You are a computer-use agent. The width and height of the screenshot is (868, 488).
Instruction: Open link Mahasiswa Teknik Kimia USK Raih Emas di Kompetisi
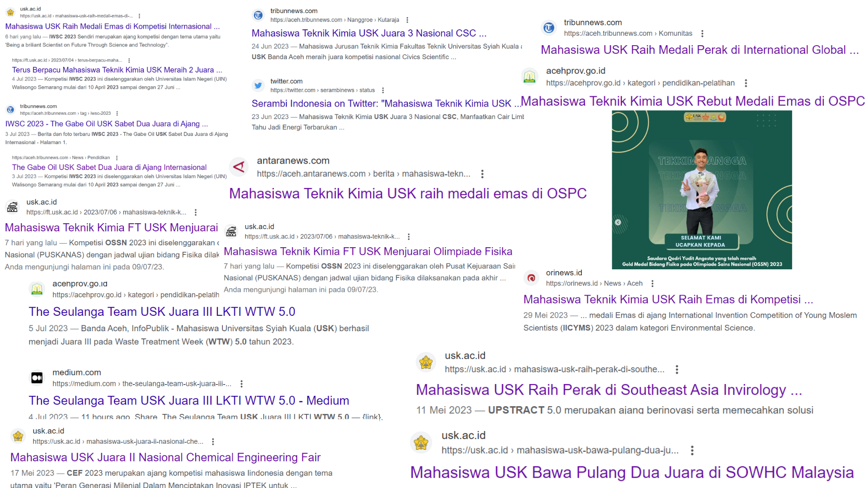(668, 300)
